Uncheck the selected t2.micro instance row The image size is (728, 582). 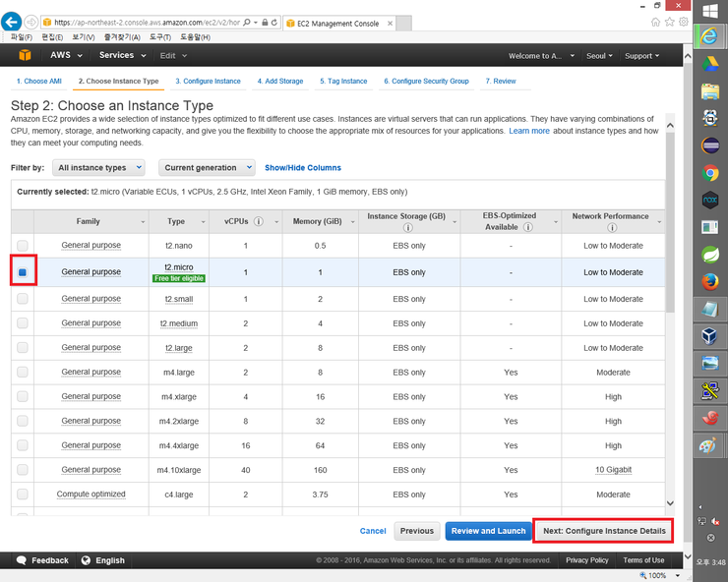[23, 271]
